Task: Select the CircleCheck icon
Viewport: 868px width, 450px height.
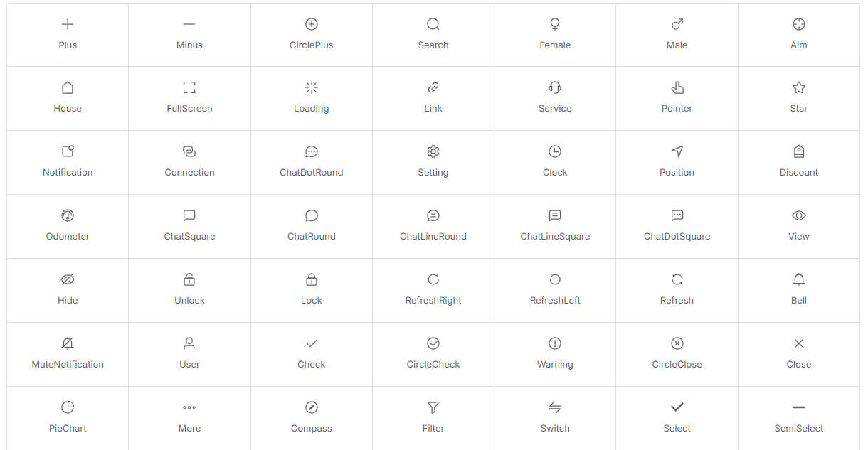Action: 433,343
